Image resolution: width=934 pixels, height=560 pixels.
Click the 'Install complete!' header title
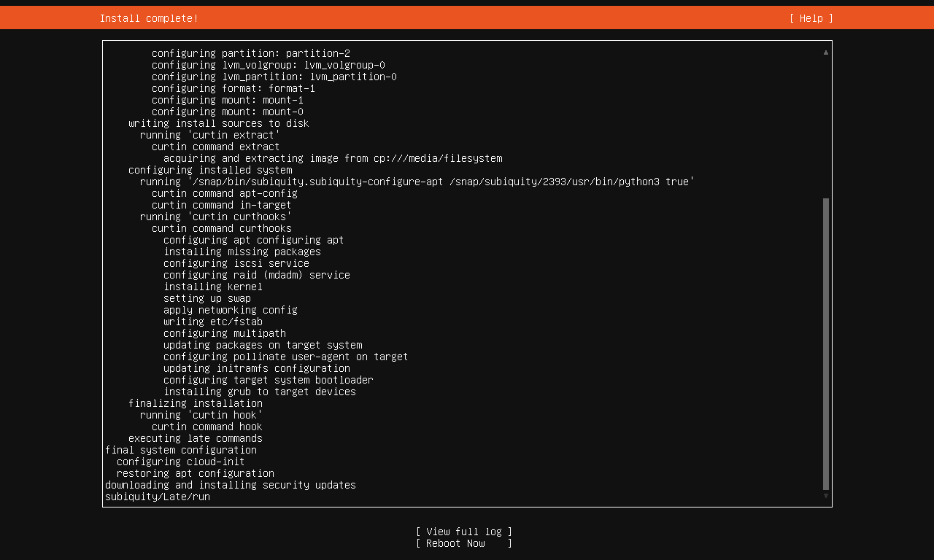click(x=149, y=18)
